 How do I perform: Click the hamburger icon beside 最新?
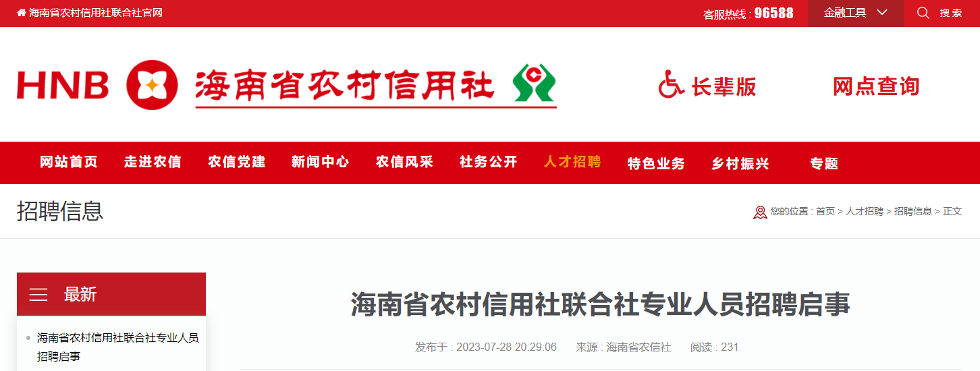coord(38,295)
